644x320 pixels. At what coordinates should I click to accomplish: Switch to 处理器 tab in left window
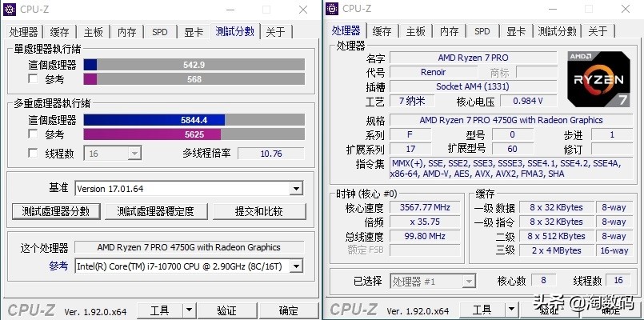coord(23,32)
